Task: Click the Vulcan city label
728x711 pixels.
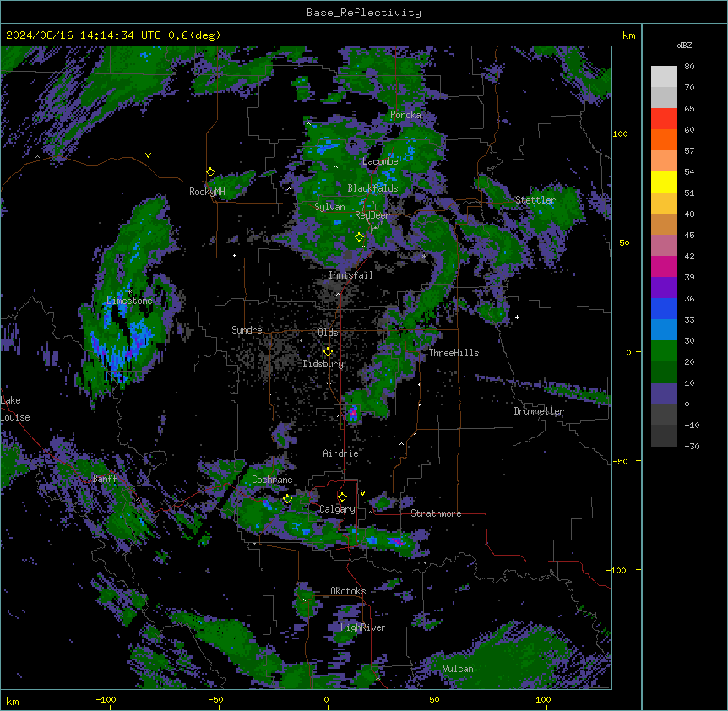Action: 459,669
